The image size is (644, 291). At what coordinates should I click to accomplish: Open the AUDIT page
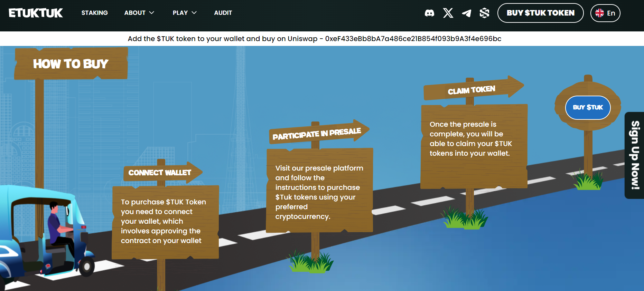click(x=223, y=13)
